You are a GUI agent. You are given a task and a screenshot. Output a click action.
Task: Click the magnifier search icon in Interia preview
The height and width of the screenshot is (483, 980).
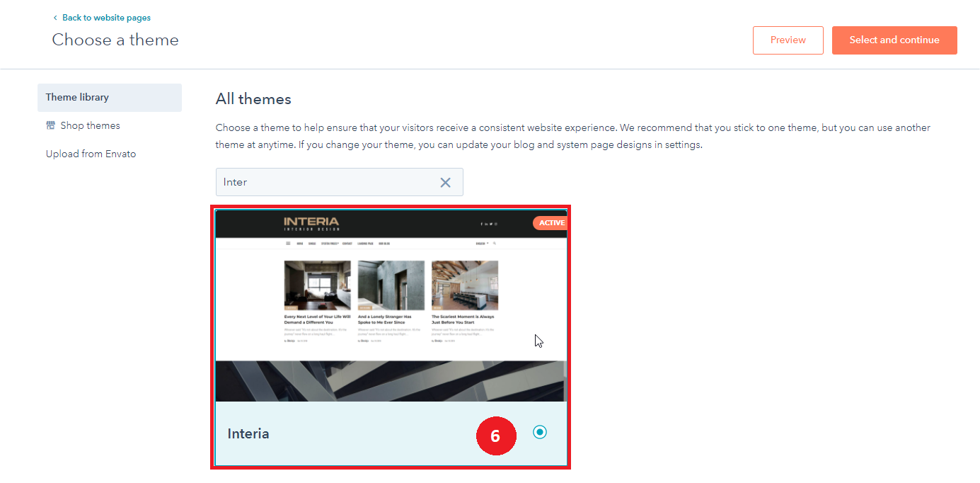pyautogui.click(x=494, y=244)
